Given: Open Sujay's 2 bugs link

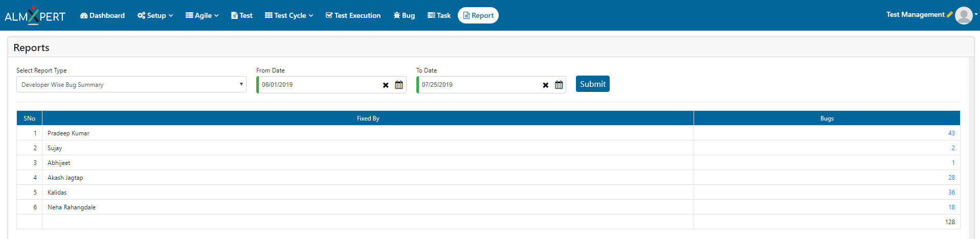Looking at the screenshot, I should (x=953, y=148).
